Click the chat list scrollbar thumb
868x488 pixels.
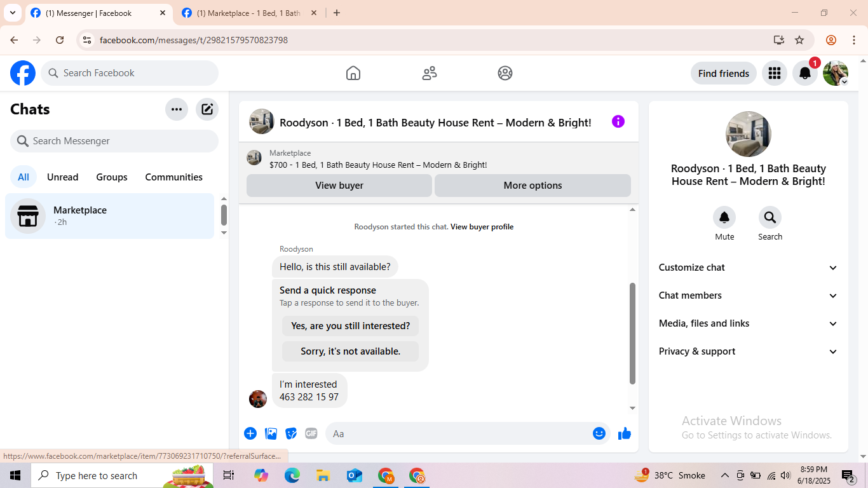(224, 215)
